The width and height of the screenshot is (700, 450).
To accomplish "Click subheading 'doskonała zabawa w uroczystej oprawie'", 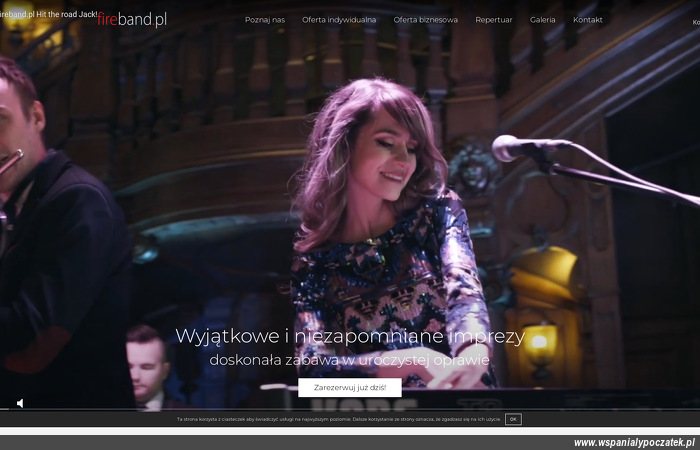I will pos(349,359).
